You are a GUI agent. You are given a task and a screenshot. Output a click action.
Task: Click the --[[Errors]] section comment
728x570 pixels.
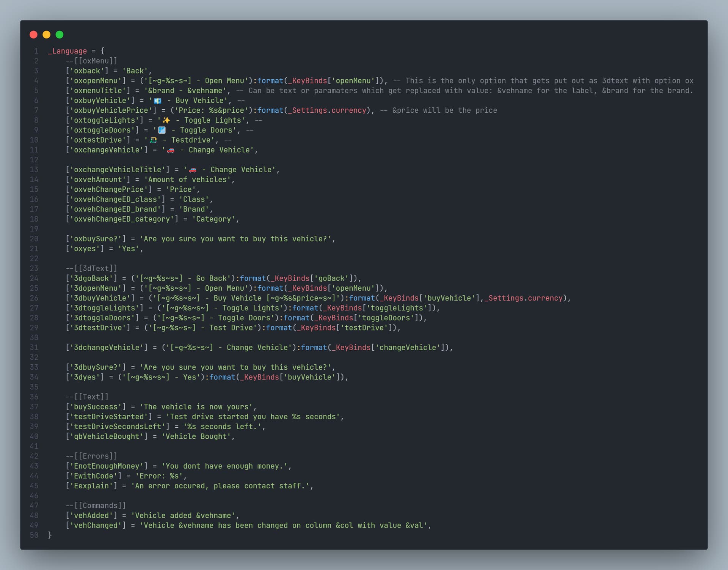(x=91, y=456)
